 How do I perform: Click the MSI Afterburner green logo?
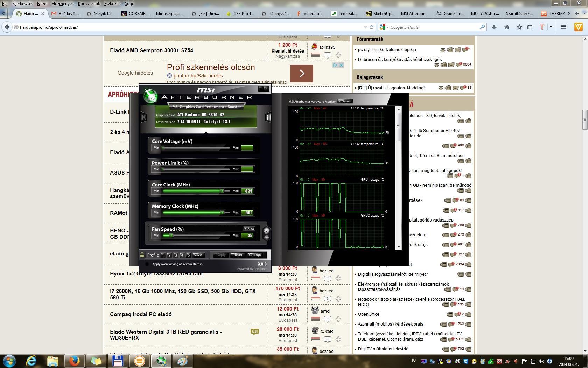(151, 96)
